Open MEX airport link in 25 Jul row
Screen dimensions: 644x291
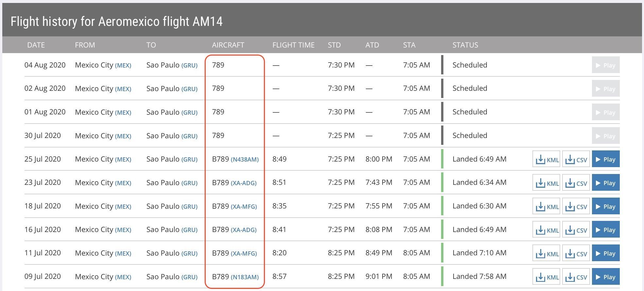pyautogui.click(x=123, y=160)
